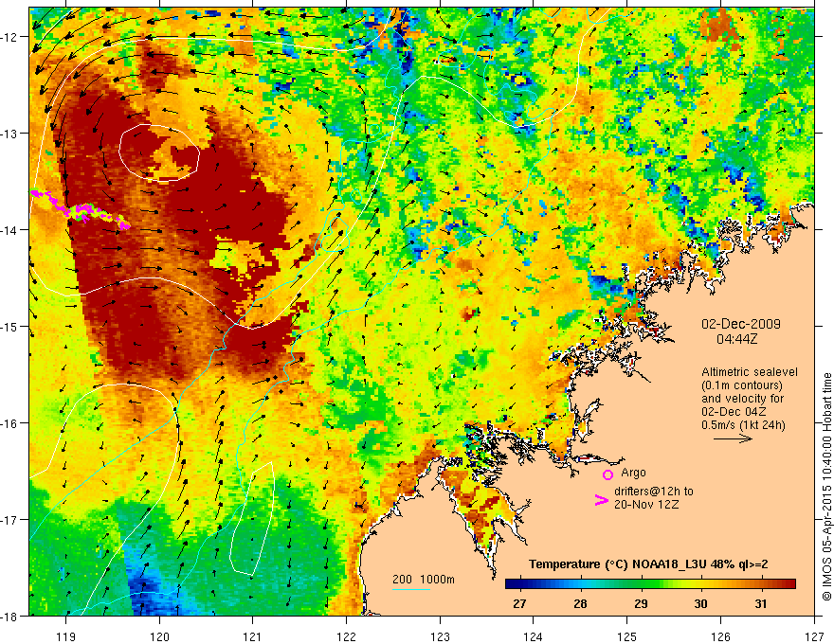Click the temperature color scale bar
Image resolution: width=834 pixels, height=644 pixels.
pos(650,584)
